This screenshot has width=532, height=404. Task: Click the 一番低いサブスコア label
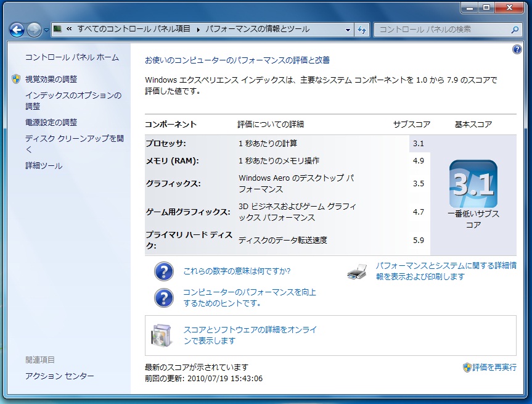click(473, 220)
